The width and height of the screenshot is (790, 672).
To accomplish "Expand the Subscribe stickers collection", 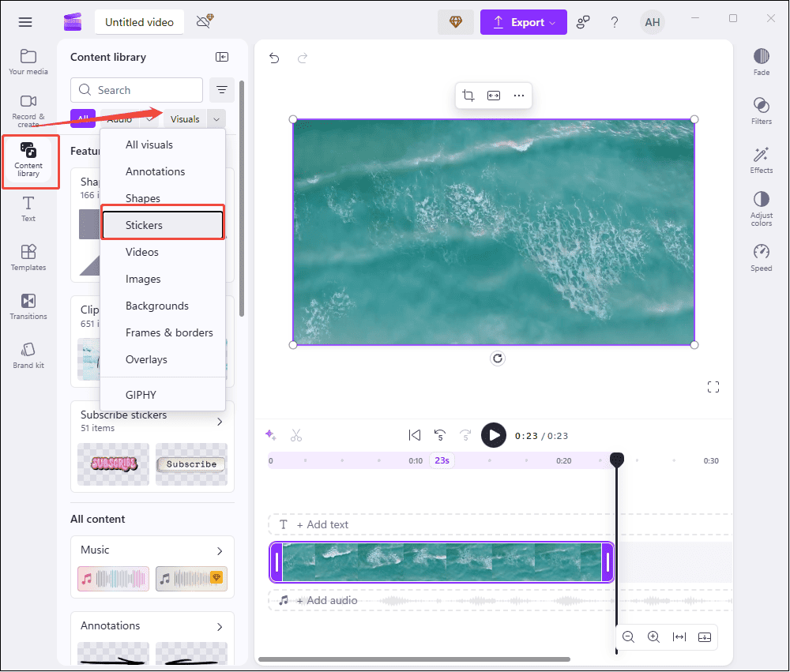I will coord(220,421).
